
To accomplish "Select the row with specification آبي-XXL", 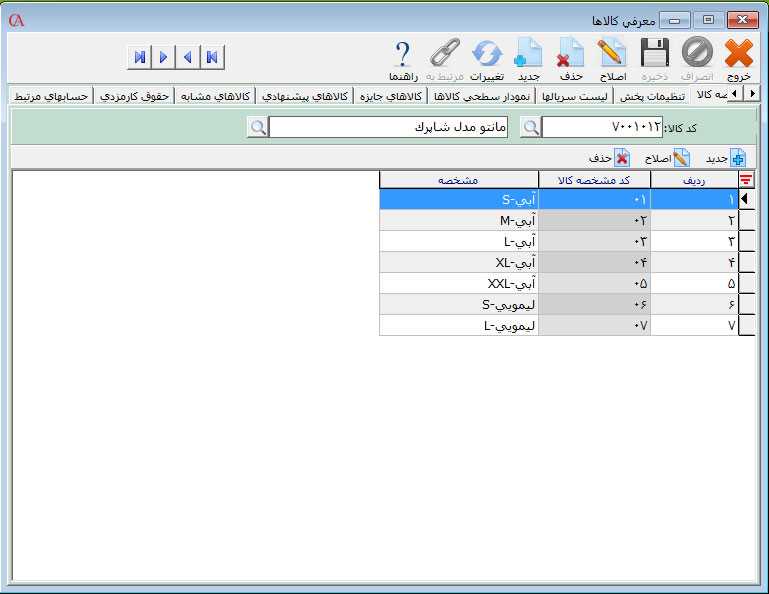I will (458, 283).
